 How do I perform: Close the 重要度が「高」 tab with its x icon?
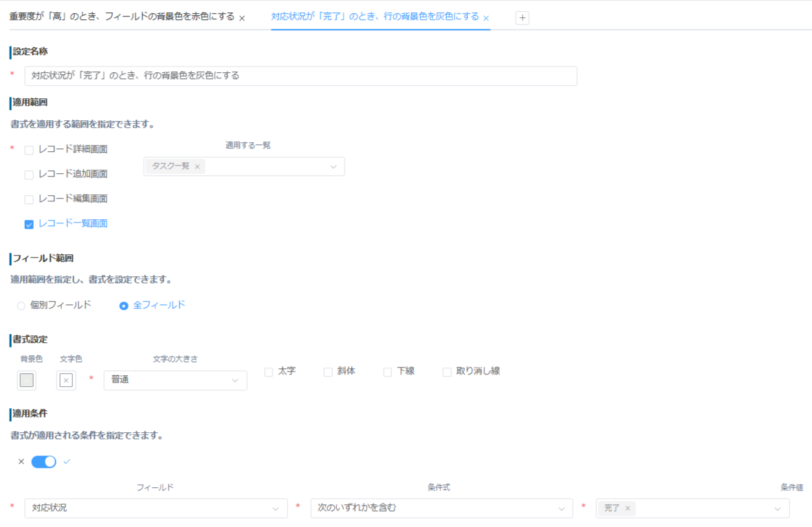point(242,19)
